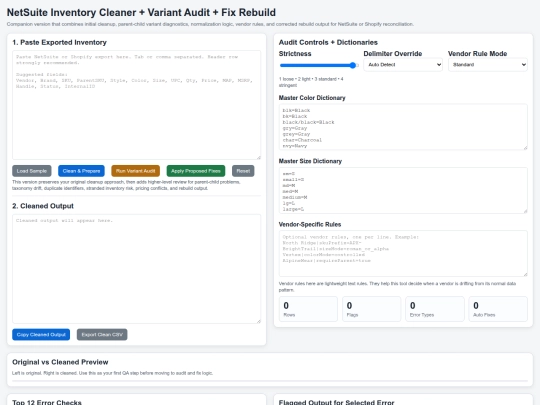540x405 pixels.
Task: Click the '1. Paste Exported Inventory' heading
Action: pos(60,42)
